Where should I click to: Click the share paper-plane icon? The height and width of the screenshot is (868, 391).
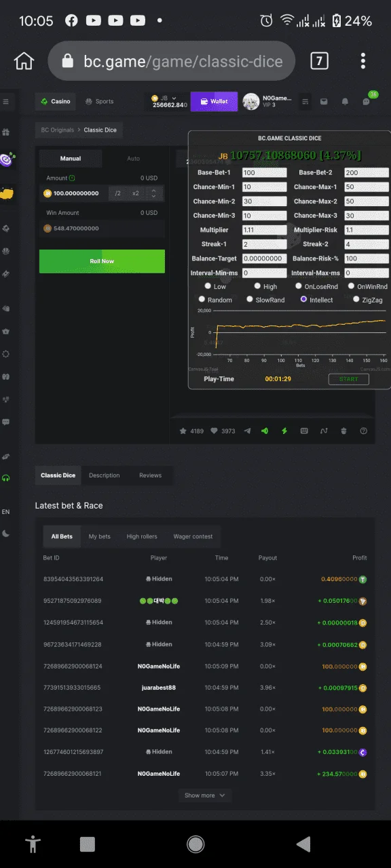click(247, 431)
